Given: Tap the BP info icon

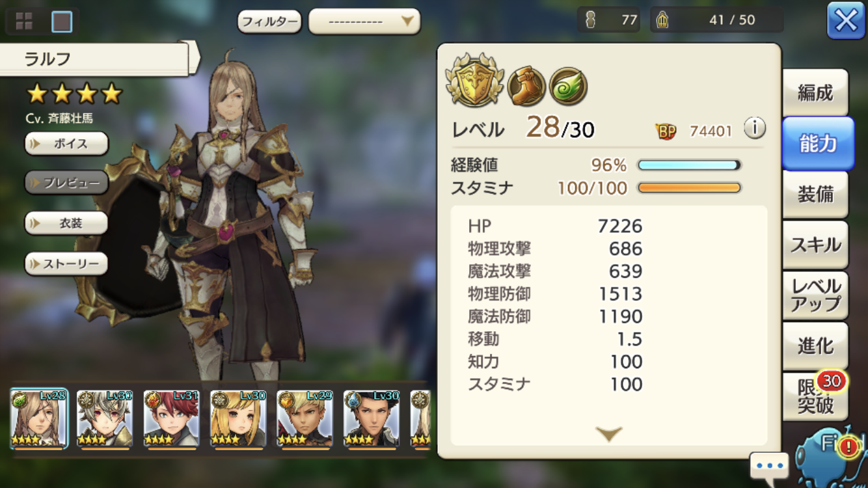Looking at the screenshot, I should 754,128.
